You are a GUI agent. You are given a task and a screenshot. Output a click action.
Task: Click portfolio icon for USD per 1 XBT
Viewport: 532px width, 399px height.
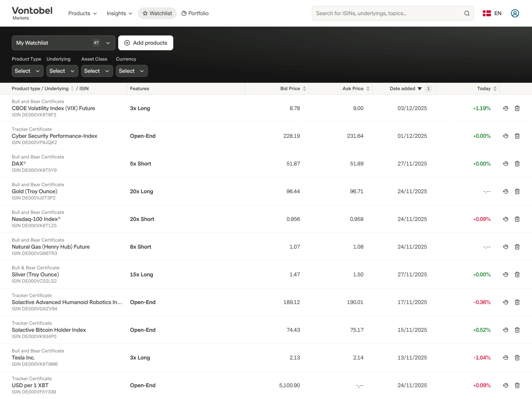505,386
